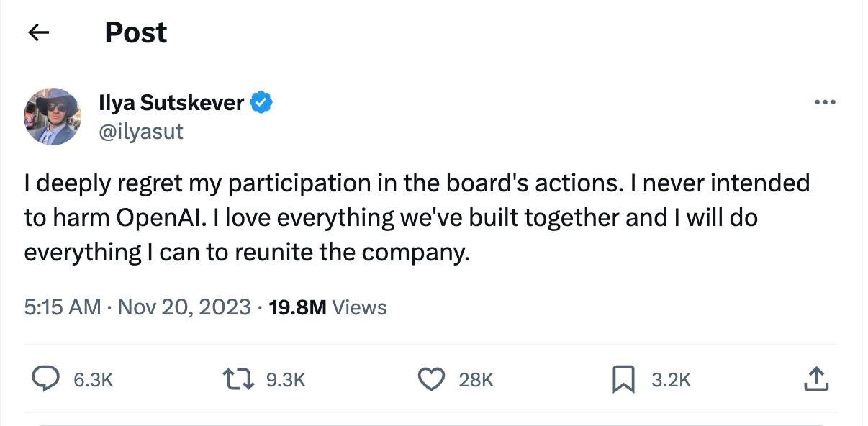Image resolution: width=868 pixels, height=426 pixels.
Task: Repost using the arrows icon
Action: (x=240, y=379)
